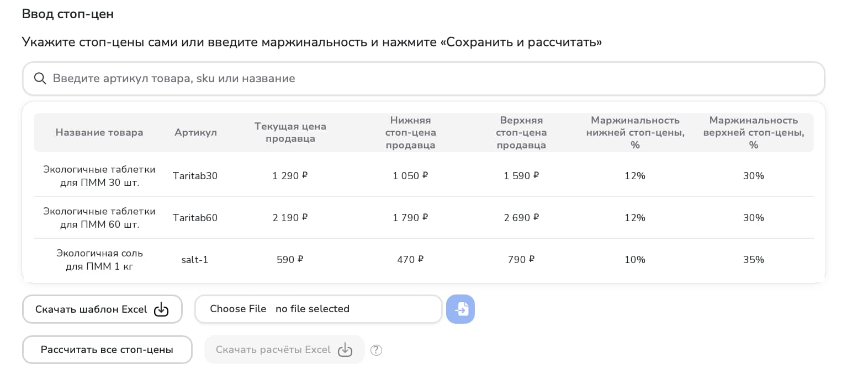The height and width of the screenshot is (375, 868).
Task: Select 'Экологичные таблетки для ПММ 30 шт.' name
Action: pos(99,176)
